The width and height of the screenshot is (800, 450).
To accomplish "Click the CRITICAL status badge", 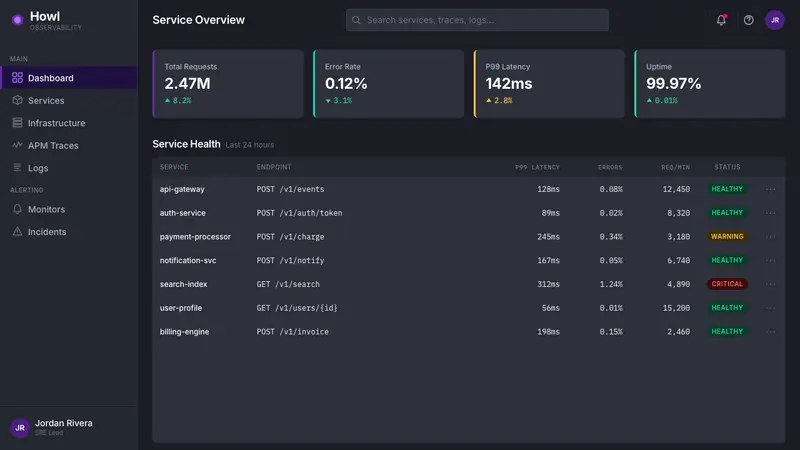I will pyautogui.click(x=727, y=284).
